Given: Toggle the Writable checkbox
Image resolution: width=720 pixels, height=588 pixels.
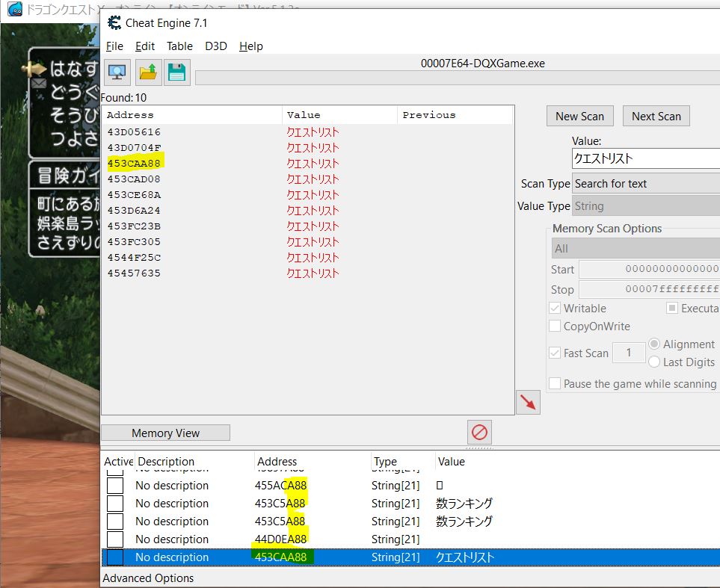Looking at the screenshot, I should [x=555, y=309].
